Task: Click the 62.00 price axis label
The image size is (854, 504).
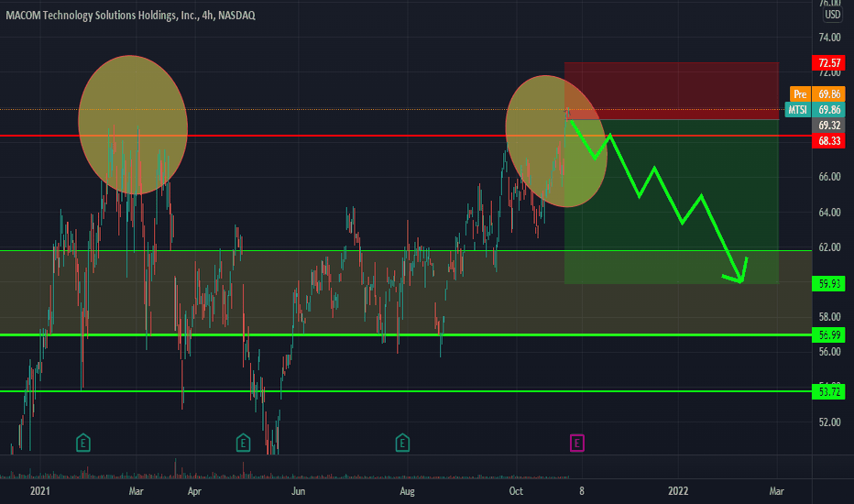Action: 829,247
